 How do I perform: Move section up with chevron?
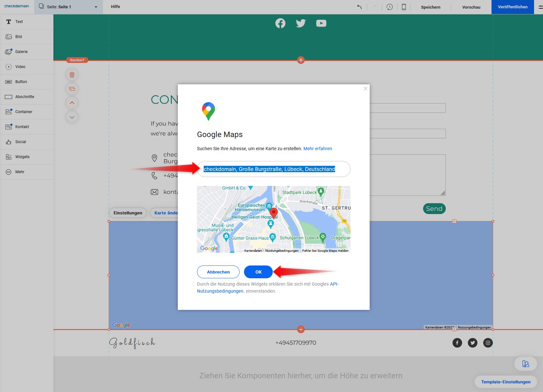pyautogui.click(x=72, y=103)
